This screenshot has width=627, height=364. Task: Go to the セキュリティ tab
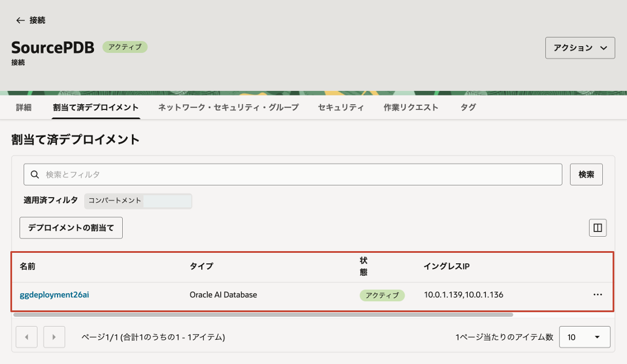[x=341, y=107]
